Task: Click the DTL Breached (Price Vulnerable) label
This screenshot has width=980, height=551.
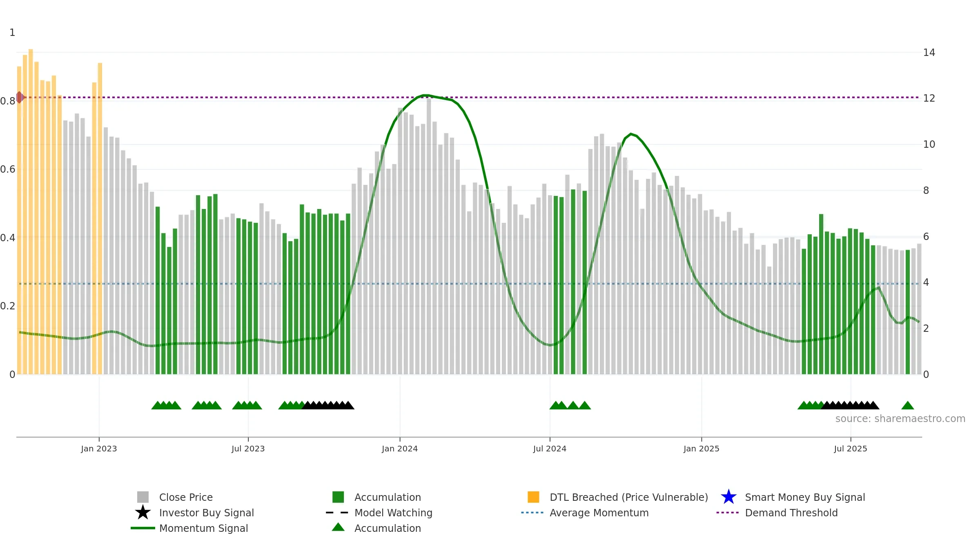Action: click(x=629, y=497)
